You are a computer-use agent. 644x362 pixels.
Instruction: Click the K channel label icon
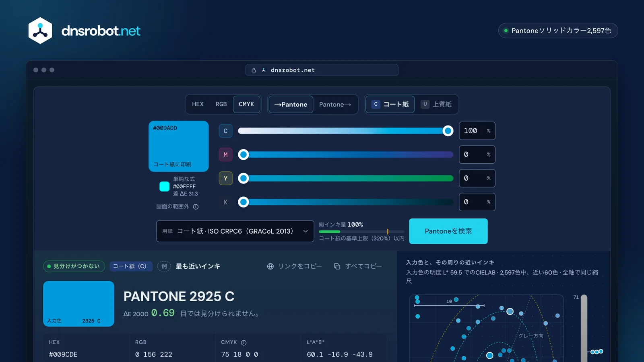click(x=225, y=202)
